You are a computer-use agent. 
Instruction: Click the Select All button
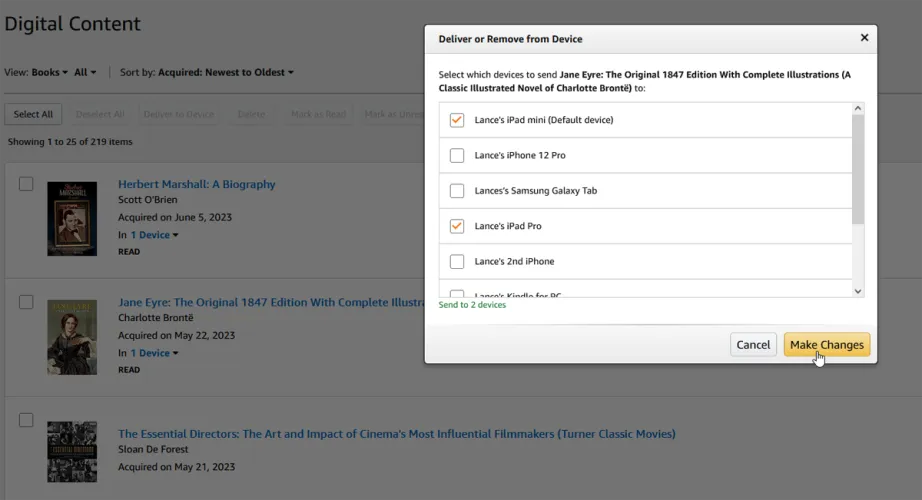point(34,114)
